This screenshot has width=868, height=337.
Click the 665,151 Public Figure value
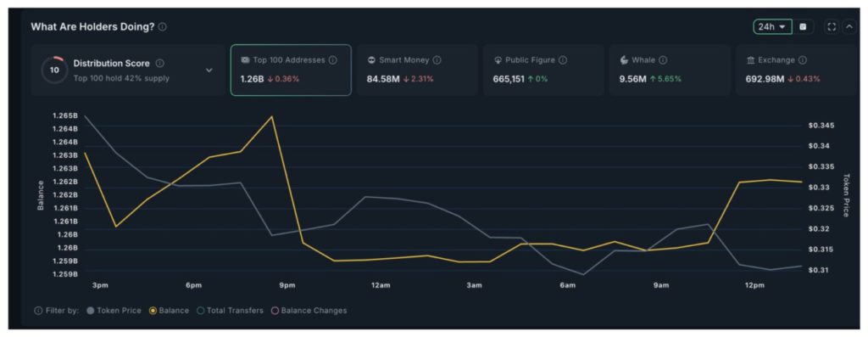pos(509,79)
